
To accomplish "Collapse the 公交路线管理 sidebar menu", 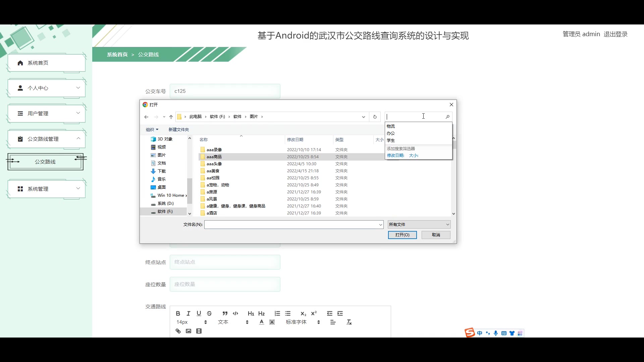I will 47,139.
